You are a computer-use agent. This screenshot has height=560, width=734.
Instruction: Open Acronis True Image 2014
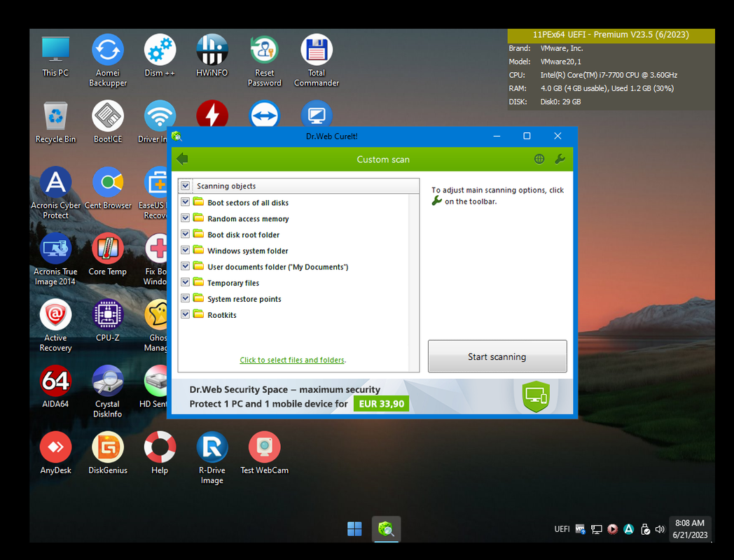[55, 259]
